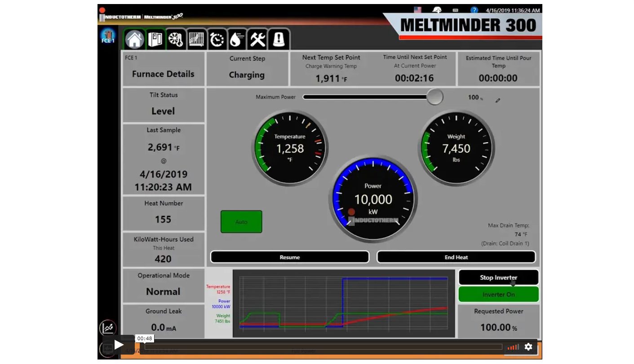Open the snowflake thermometer cooling tab
634x364 pixels.
[175, 39]
